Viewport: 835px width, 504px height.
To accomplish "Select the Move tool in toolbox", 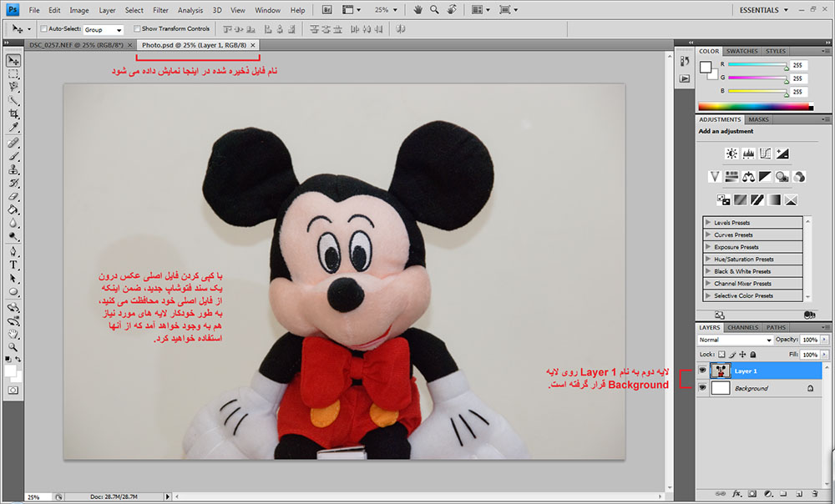I will (x=13, y=61).
